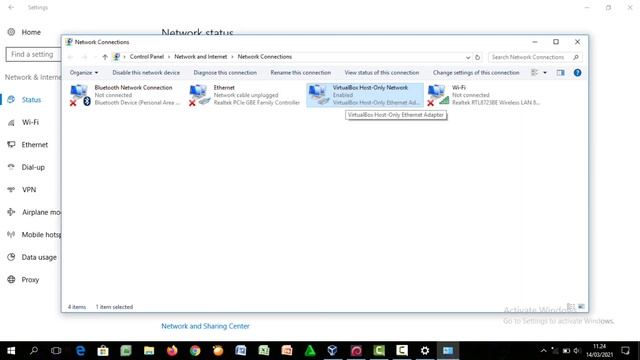Open File Explorer from the taskbar
The height and width of the screenshot is (360, 640).
[149, 351]
